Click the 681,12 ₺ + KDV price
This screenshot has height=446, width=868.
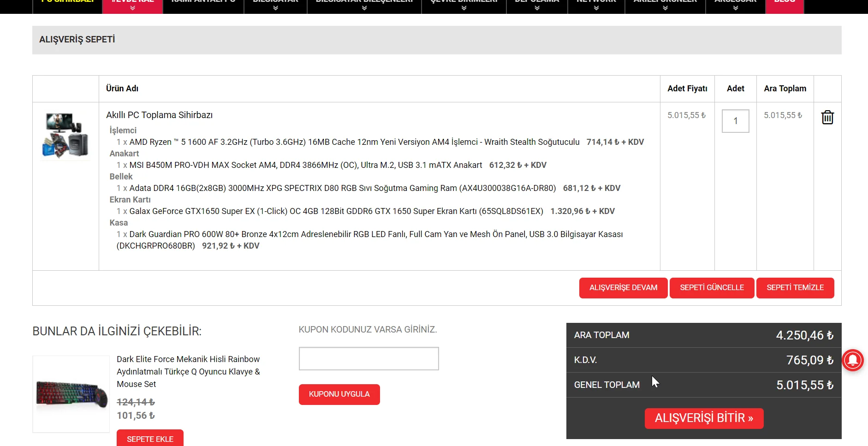coord(592,188)
